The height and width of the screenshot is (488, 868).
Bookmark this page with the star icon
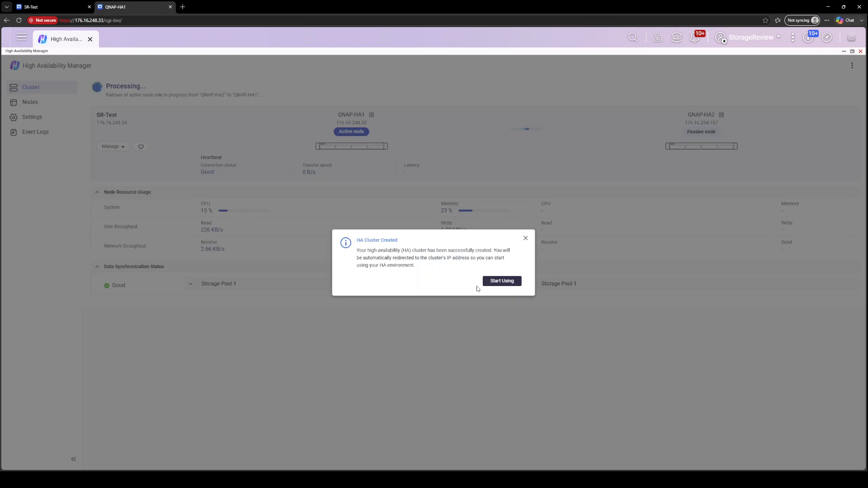coord(765,20)
